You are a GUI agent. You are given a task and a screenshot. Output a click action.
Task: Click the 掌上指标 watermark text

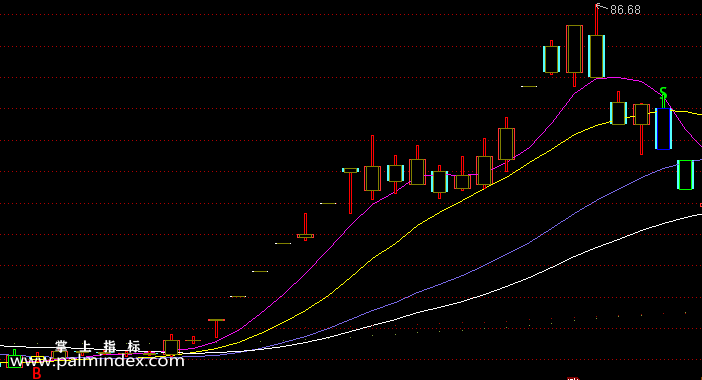pos(98,346)
